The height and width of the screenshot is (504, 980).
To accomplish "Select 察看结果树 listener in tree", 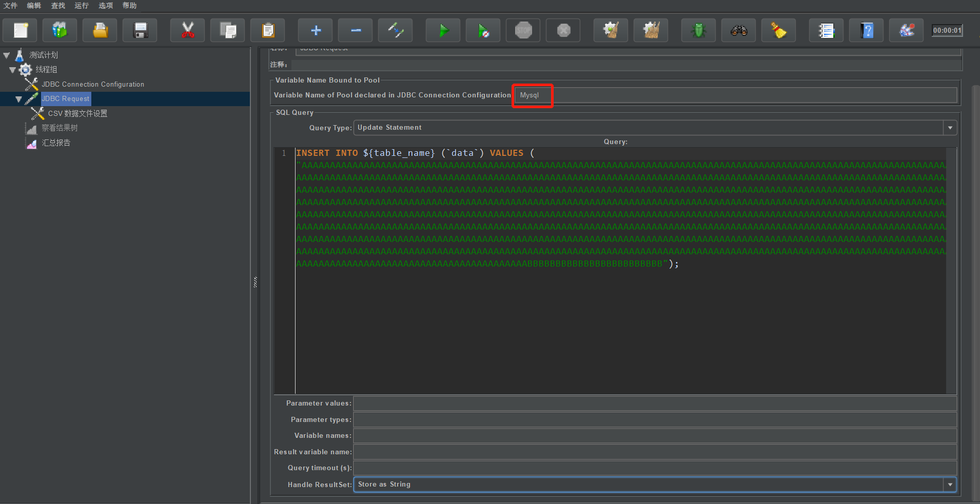I will coord(60,128).
